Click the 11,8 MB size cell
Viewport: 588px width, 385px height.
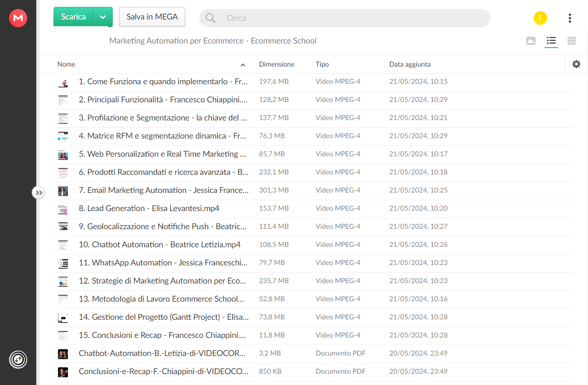pyautogui.click(x=272, y=335)
